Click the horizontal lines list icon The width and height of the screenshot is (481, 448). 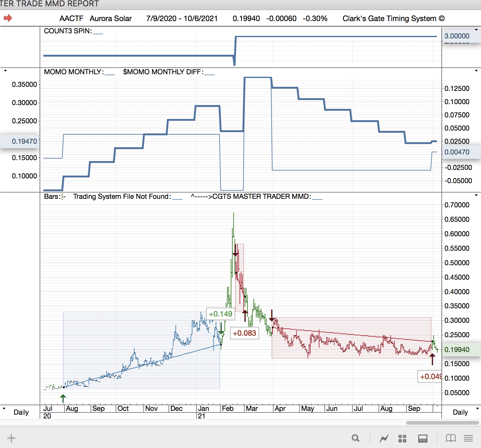pos(468,438)
